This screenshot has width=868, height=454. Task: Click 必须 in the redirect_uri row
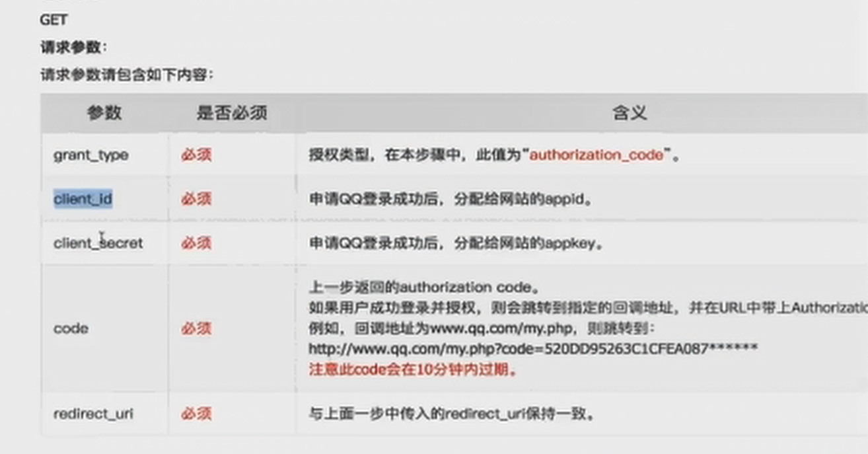[x=196, y=414]
